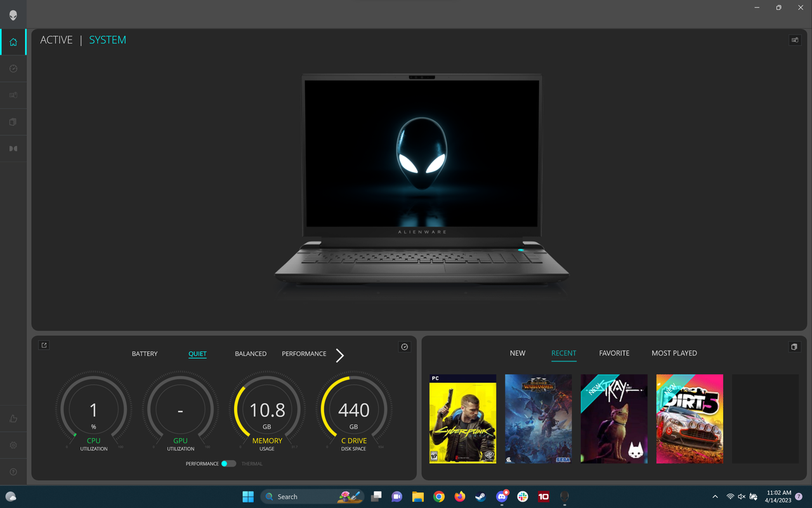Screen dimensions: 812x508
Task: Open the Dirt 5 game thumbnail
Action: [x=690, y=418]
